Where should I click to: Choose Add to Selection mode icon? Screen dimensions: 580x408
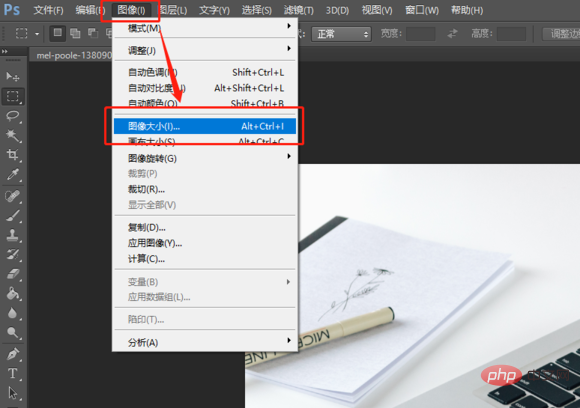coord(75,33)
